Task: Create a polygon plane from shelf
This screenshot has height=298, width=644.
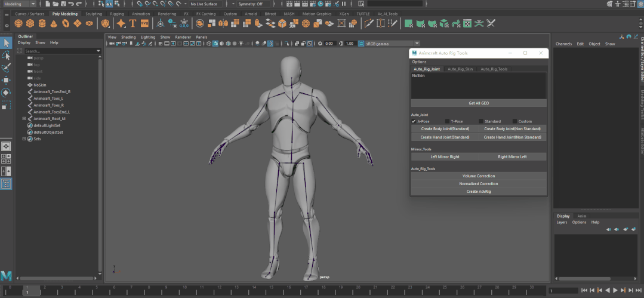Action: (77, 23)
